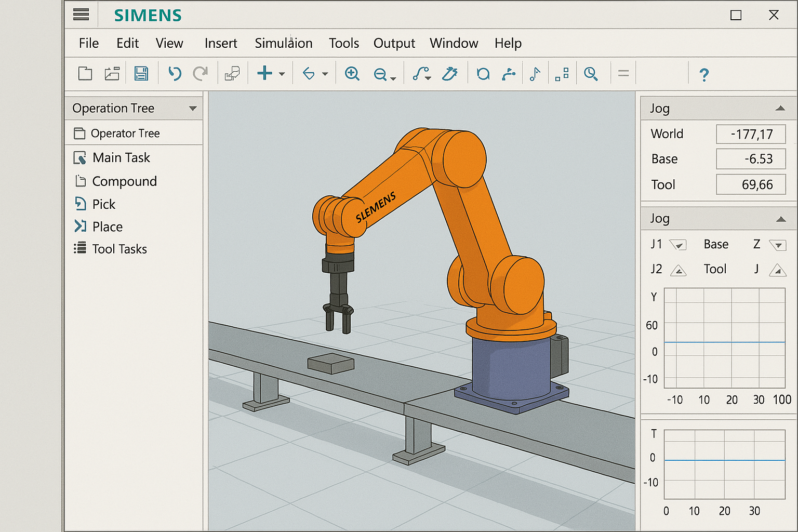Expand the Operation Tree dropdown

(193, 109)
